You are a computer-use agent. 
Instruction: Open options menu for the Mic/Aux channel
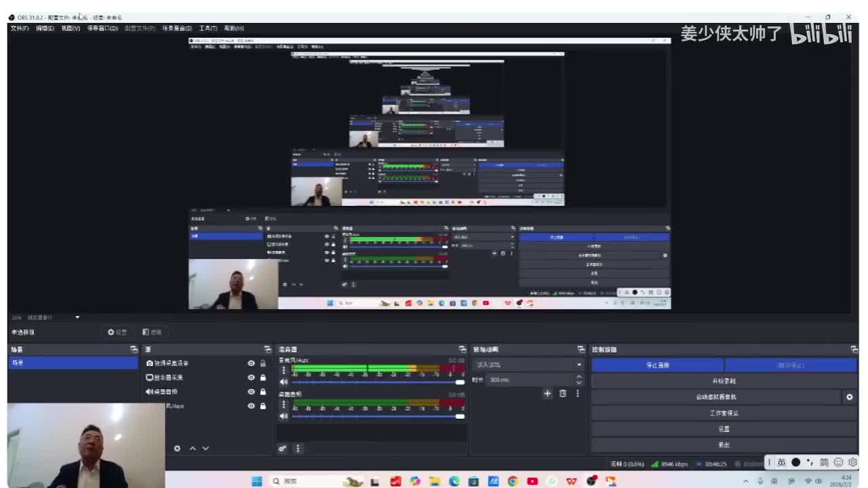[283, 370]
